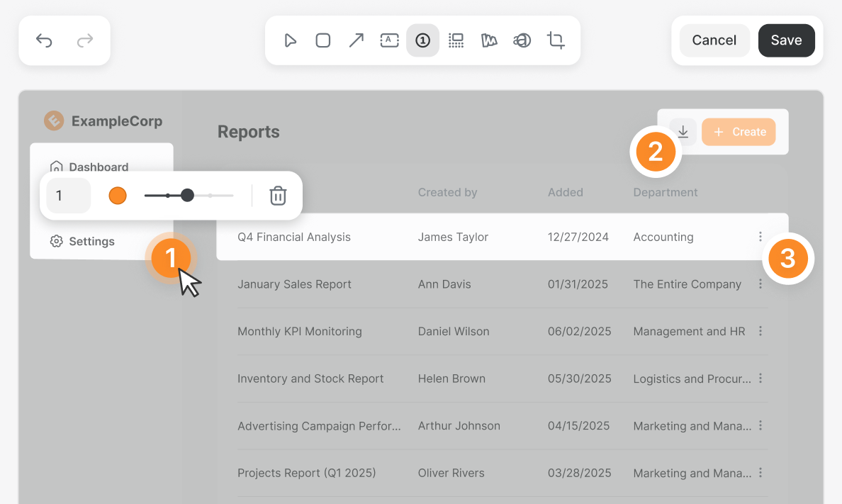Click the date 12/27/2024

[x=578, y=237]
